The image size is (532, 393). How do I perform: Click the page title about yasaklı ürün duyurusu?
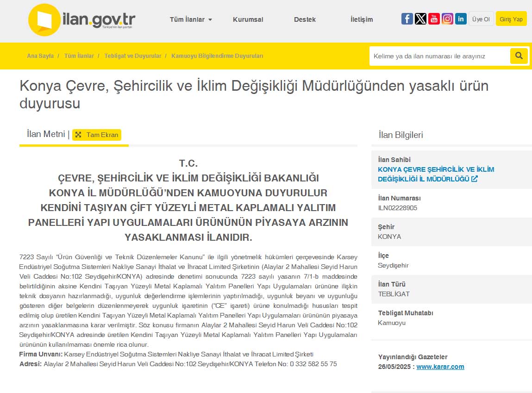point(254,94)
